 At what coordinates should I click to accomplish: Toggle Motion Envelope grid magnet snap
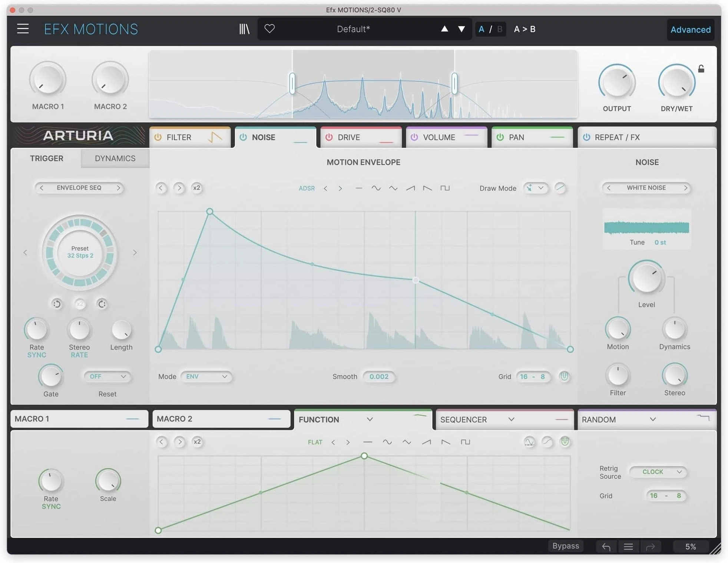(x=564, y=376)
